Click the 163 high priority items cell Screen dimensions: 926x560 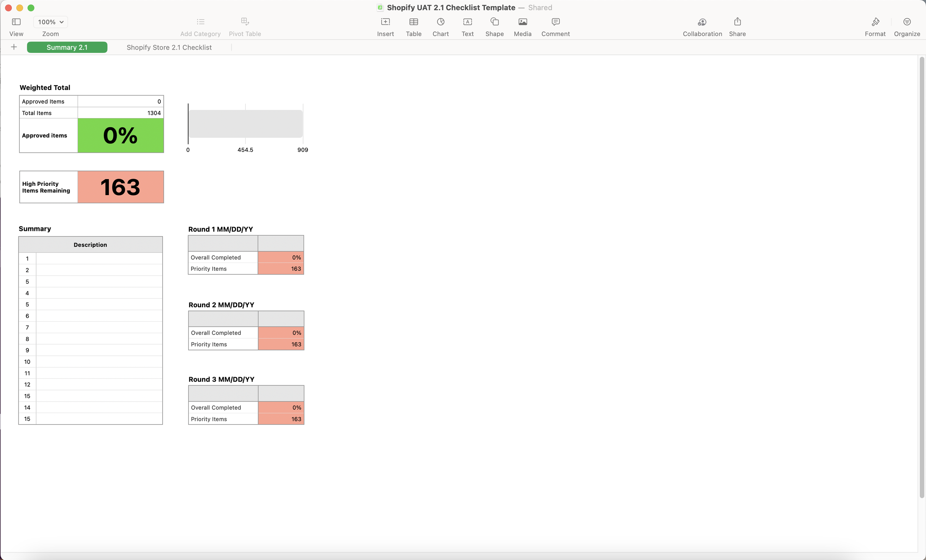point(121,187)
